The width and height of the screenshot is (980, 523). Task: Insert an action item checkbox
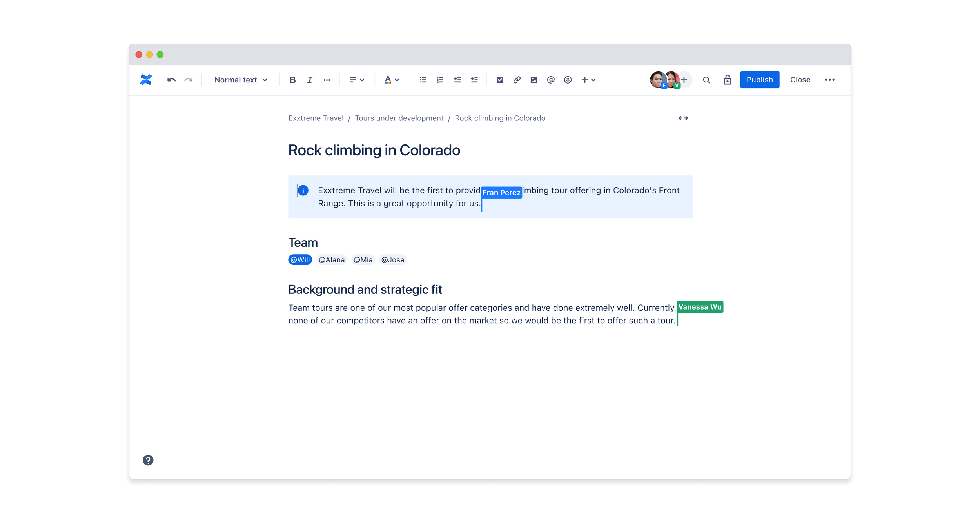click(500, 80)
